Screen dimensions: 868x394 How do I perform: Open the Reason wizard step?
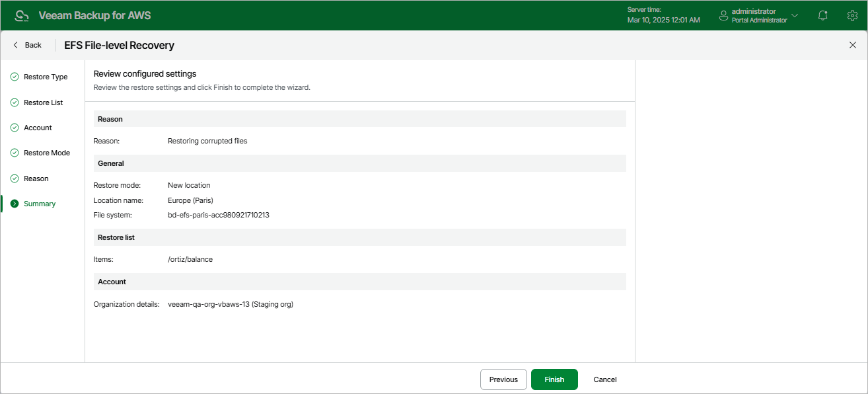[36, 178]
